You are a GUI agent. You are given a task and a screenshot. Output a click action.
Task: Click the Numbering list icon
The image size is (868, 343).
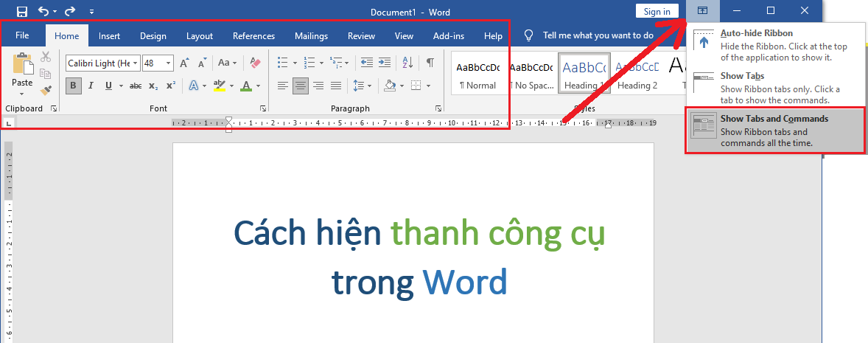pyautogui.click(x=309, y=63)
